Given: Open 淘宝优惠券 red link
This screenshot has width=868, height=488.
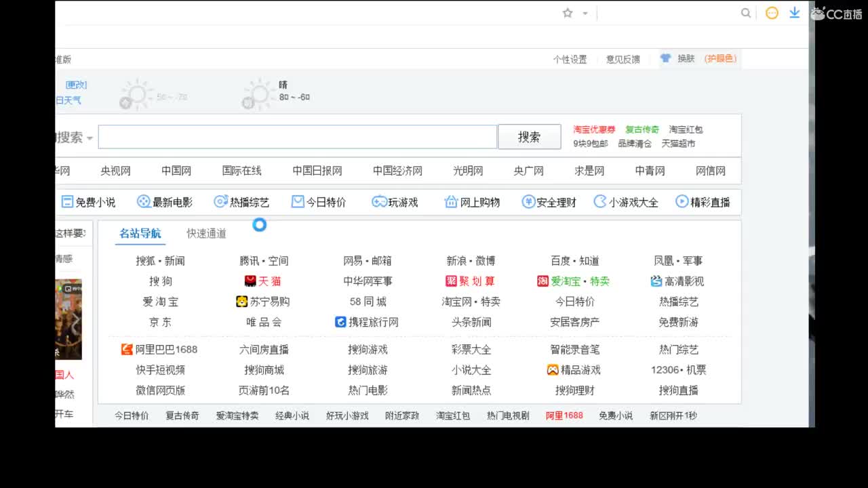Looking at the screenshot, I should pyautogui.click(x=594, y=129).
